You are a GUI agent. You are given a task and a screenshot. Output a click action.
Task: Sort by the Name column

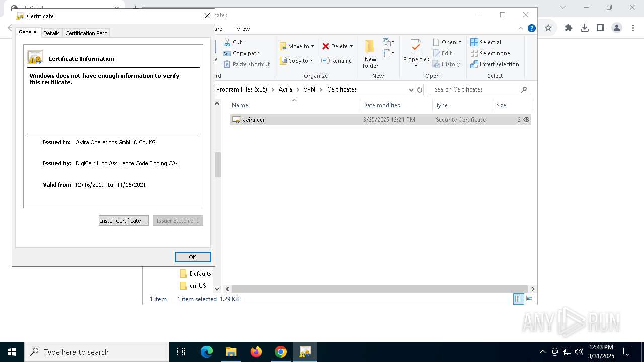294,105
